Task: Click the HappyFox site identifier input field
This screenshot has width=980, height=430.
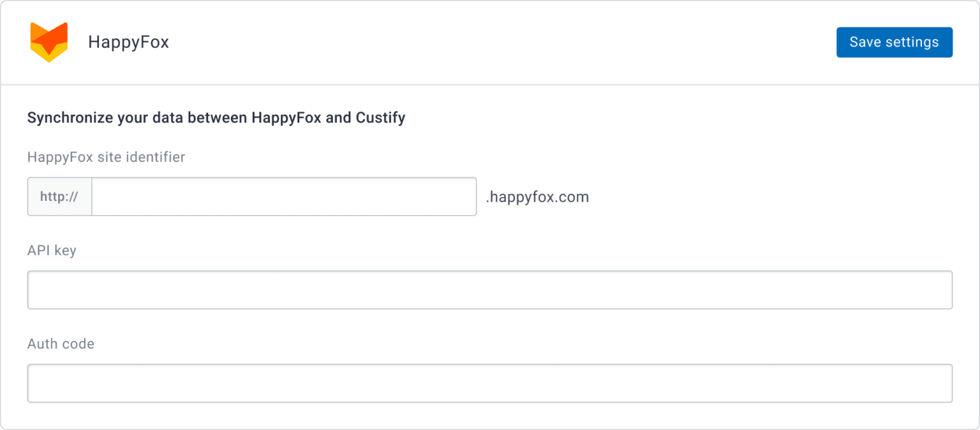Action: click(283, 196)
